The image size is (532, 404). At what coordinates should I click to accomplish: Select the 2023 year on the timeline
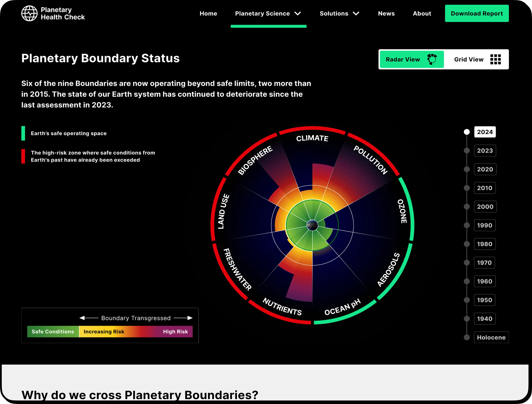(485, 151)
